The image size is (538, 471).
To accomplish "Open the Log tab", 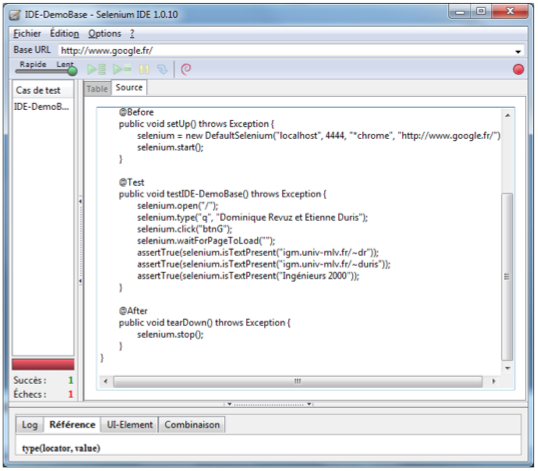I will pos(30,425).
